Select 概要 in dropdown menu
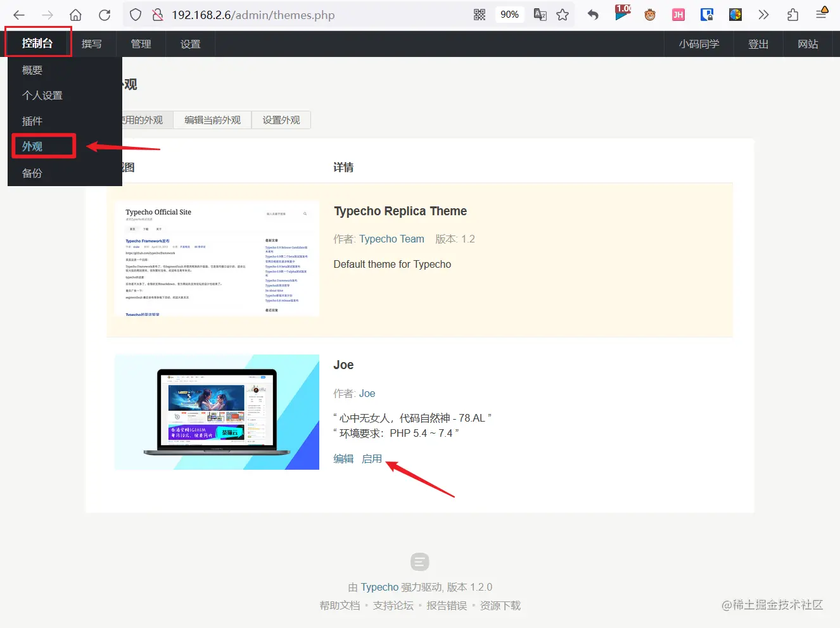Viewport: 840px width, 628px height. click(x=65, y=70)
